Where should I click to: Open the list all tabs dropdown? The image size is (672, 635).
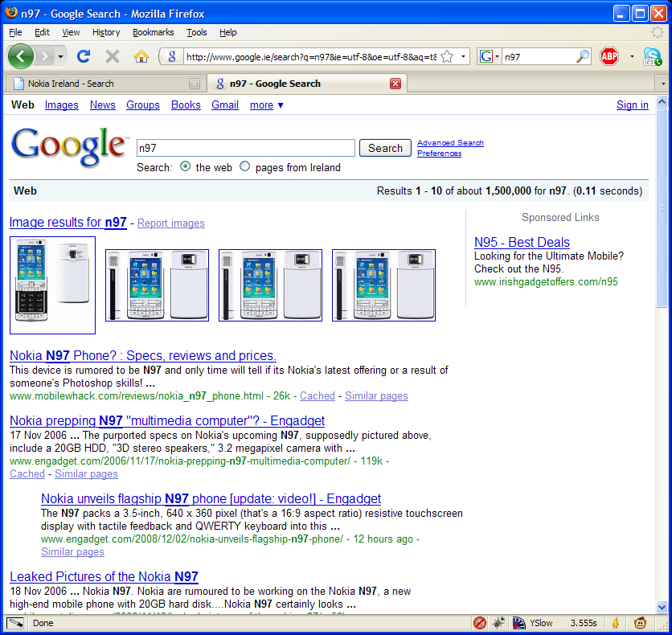point(663,84)
